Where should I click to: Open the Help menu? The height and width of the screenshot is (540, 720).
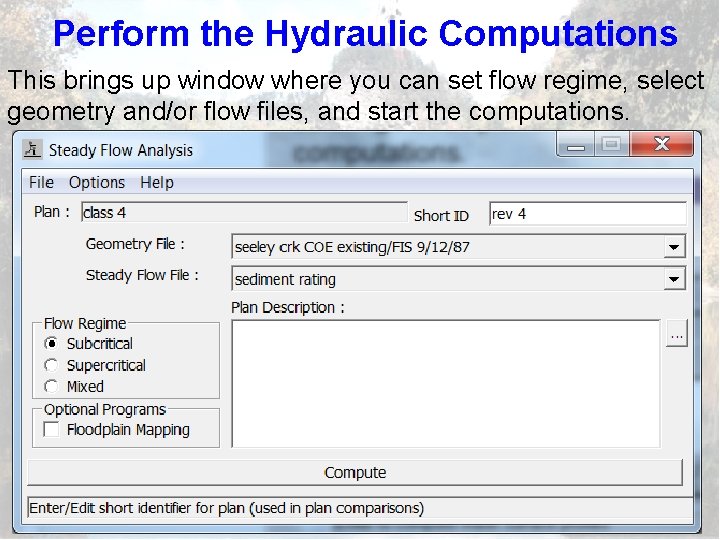click(x=157, y=183)
